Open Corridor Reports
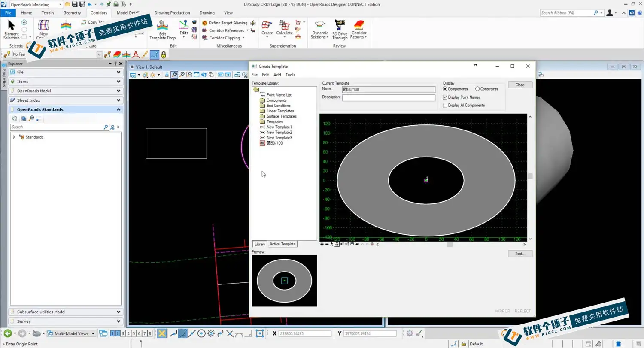Viewport: 644px width, 348px height. point(359,30)
